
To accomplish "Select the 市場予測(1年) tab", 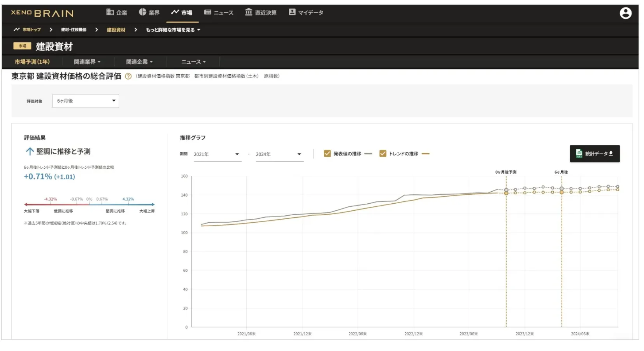I will (32, 62).
